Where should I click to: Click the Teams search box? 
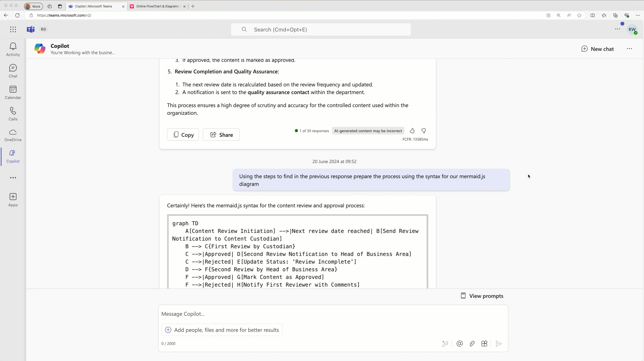321,29
